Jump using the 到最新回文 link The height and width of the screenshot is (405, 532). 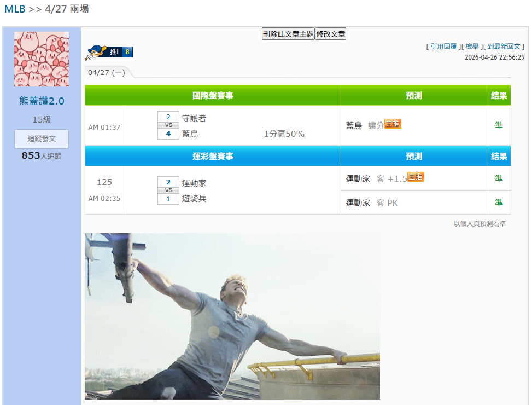click(x=504, y=47)
